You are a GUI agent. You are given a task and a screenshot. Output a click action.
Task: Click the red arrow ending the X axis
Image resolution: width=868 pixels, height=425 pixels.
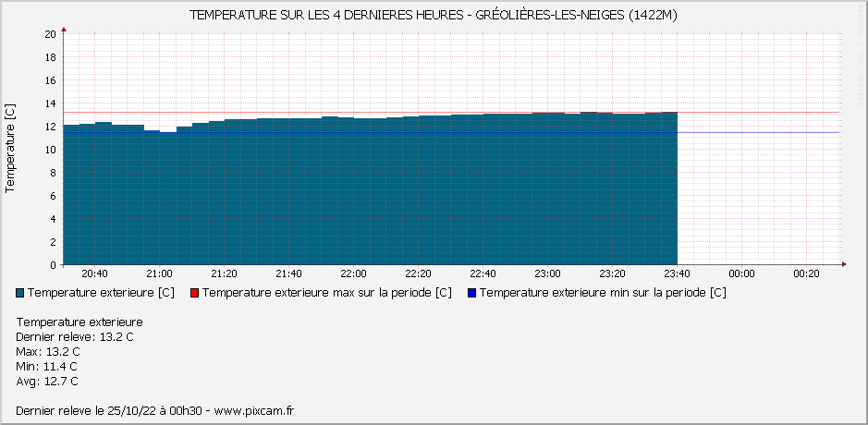[x=843, y=265]
